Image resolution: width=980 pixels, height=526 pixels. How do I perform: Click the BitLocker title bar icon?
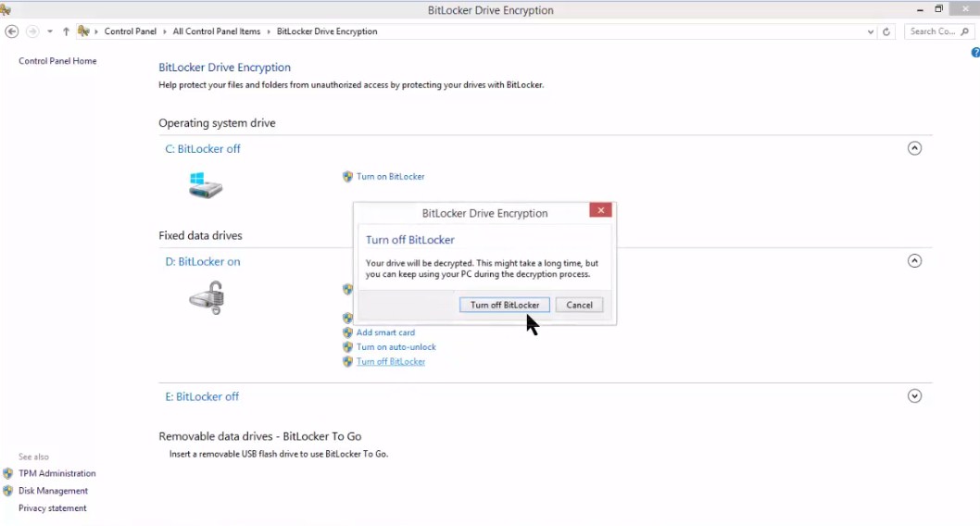tap(6, 9)
